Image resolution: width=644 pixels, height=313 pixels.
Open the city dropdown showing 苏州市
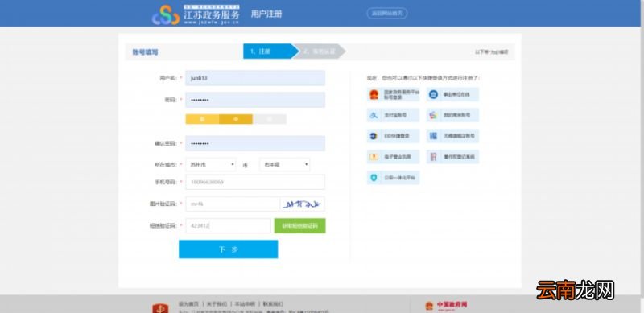(x=211, y=164)
